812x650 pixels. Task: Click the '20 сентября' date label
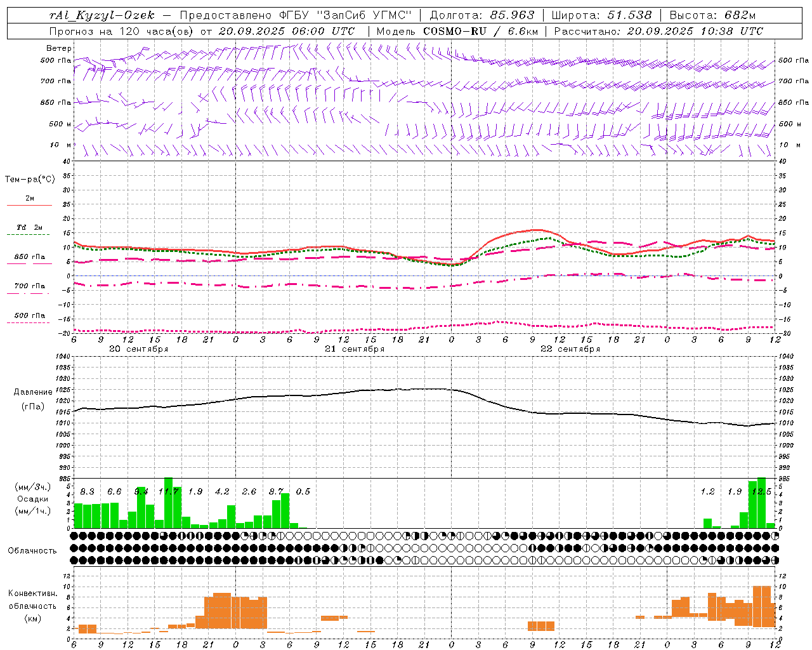tap(139, 349)
